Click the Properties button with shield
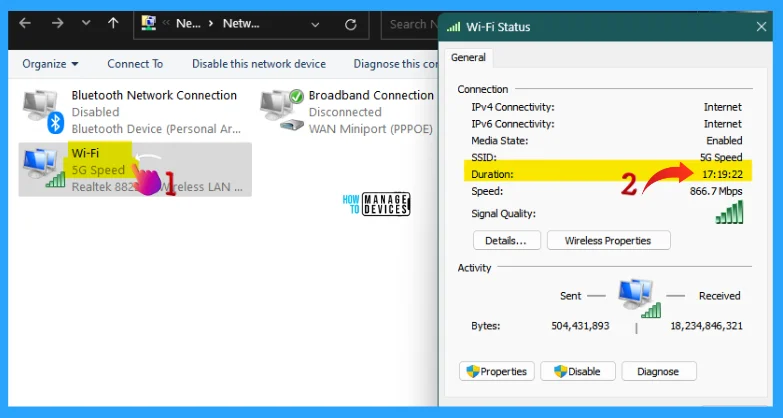 [x=497, y=371]
